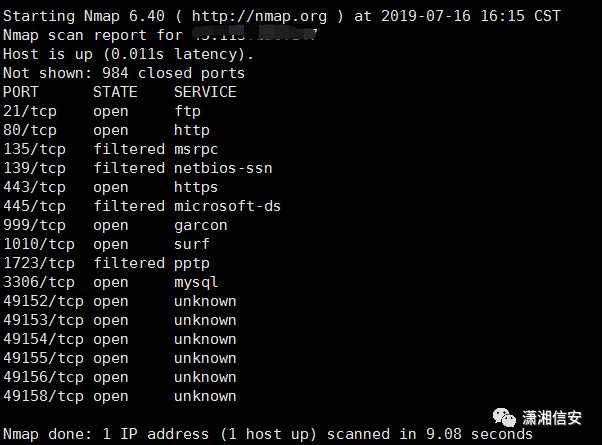
Task: Select the 80/tcp http entry
Action: click(x=106, y=130)
